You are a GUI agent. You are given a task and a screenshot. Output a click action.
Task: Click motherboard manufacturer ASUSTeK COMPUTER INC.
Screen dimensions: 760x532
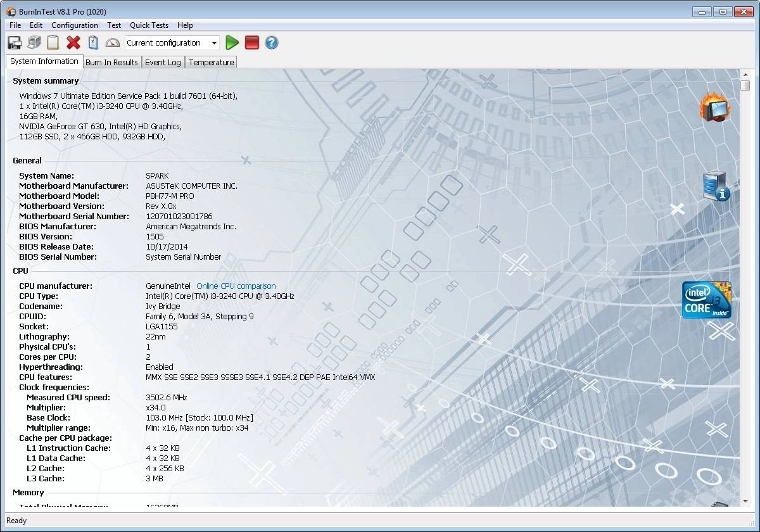click(191, 186)
